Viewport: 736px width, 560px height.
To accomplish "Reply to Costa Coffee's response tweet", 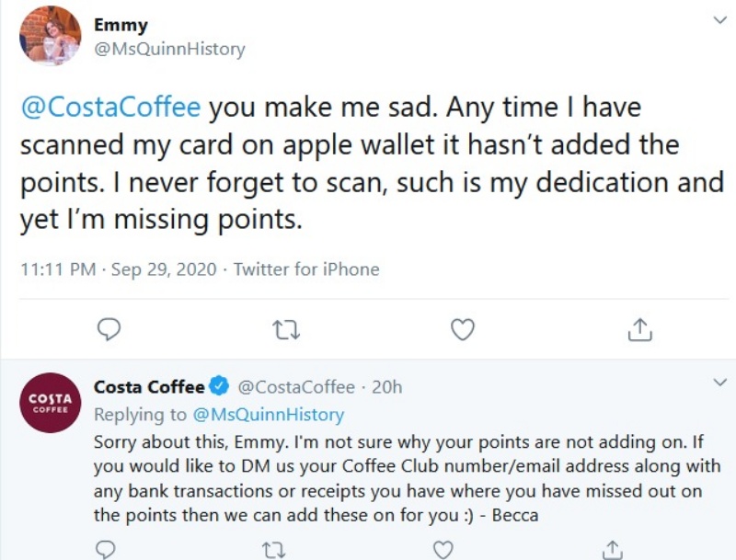I will tap(106, 550).
